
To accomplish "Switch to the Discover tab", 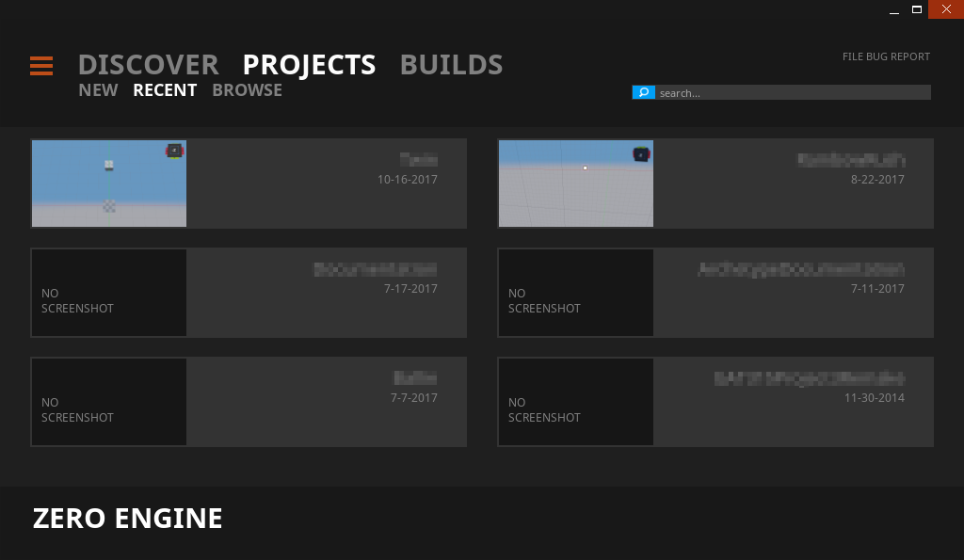I will [148, 65].
